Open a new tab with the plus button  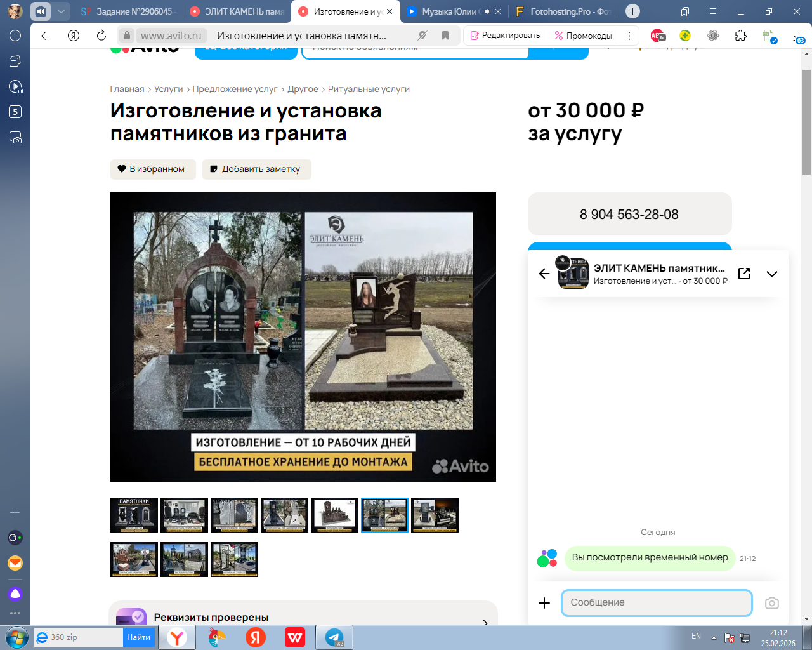(x=632, y=11)
